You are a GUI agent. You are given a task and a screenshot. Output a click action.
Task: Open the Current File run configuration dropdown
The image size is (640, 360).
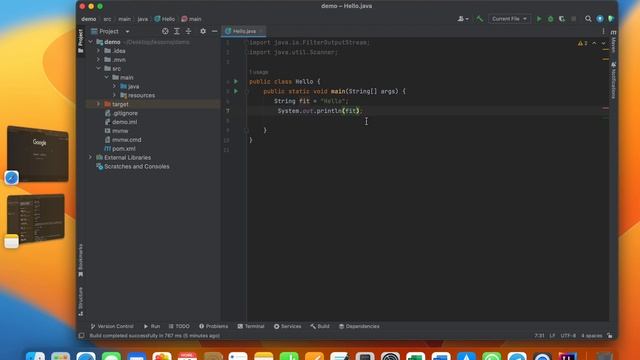tap(509, 19)
